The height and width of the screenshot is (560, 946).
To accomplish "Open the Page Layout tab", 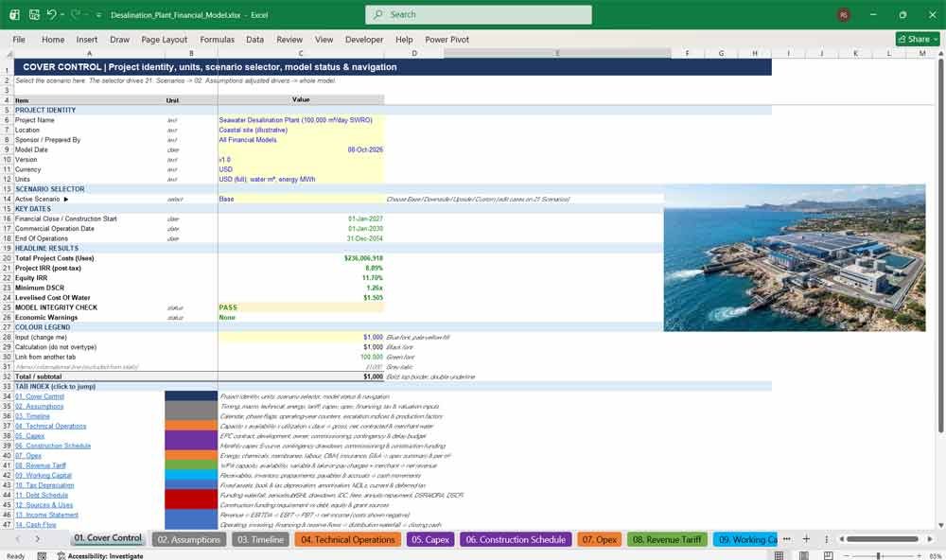I will coord(164,39).
